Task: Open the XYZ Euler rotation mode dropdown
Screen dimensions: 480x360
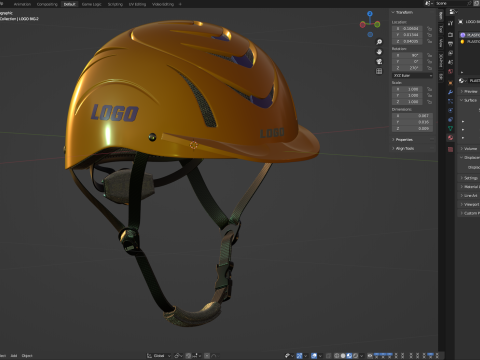Action: (x=413, y=76)
